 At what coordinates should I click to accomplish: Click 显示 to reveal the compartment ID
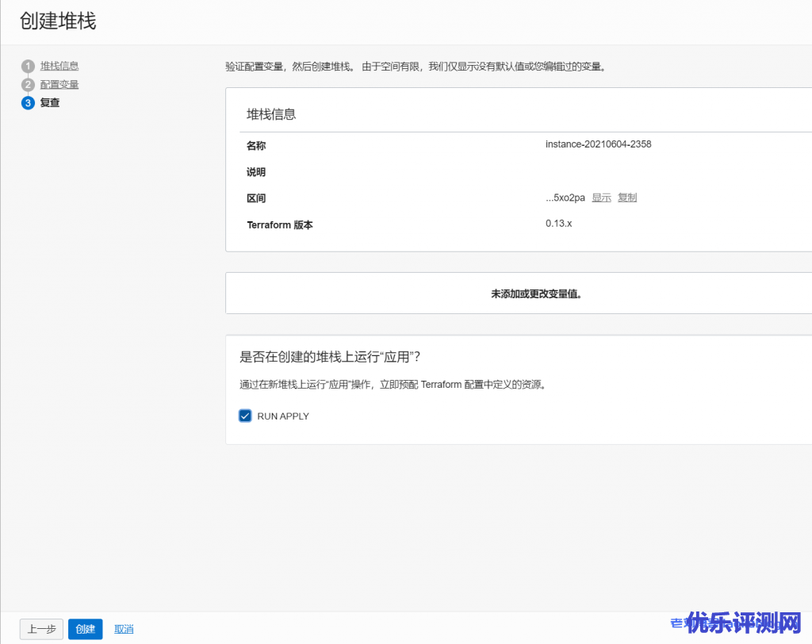coord(601,197)
